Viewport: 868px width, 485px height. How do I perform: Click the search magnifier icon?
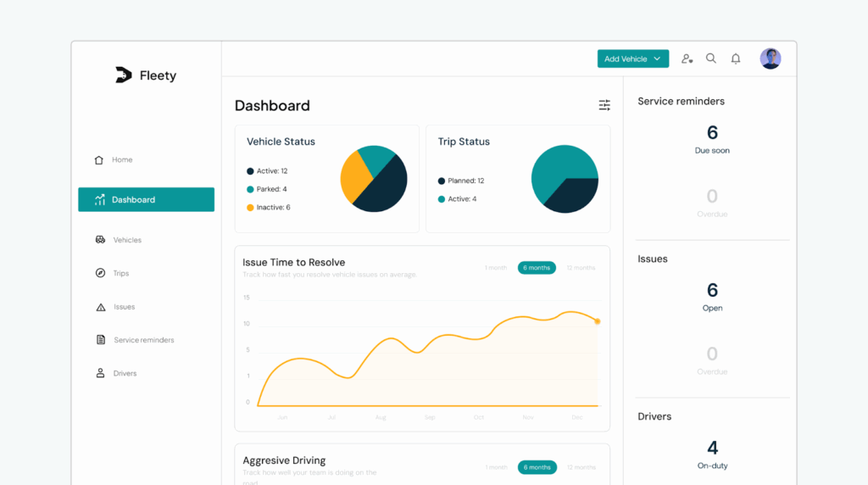[711, 59]
